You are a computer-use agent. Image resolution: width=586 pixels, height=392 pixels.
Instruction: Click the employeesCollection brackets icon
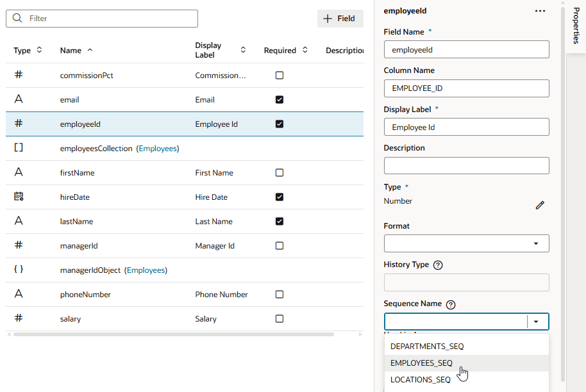point(19,148)
